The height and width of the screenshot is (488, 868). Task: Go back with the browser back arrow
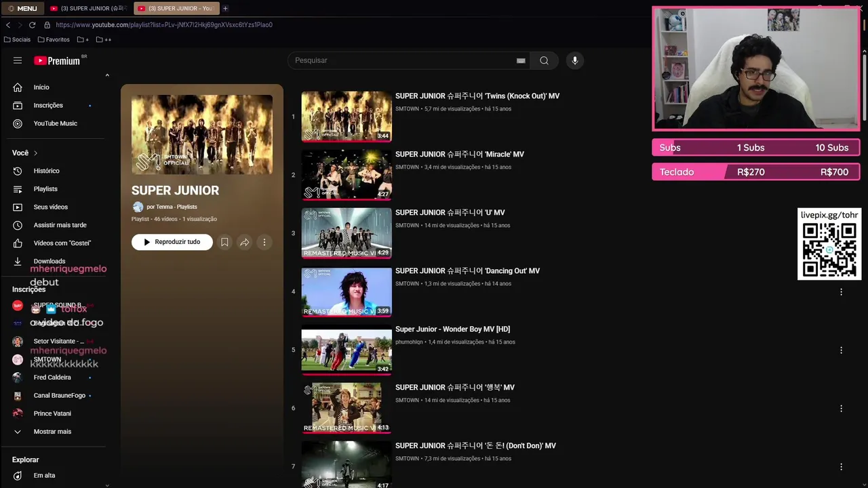[8, 25]
